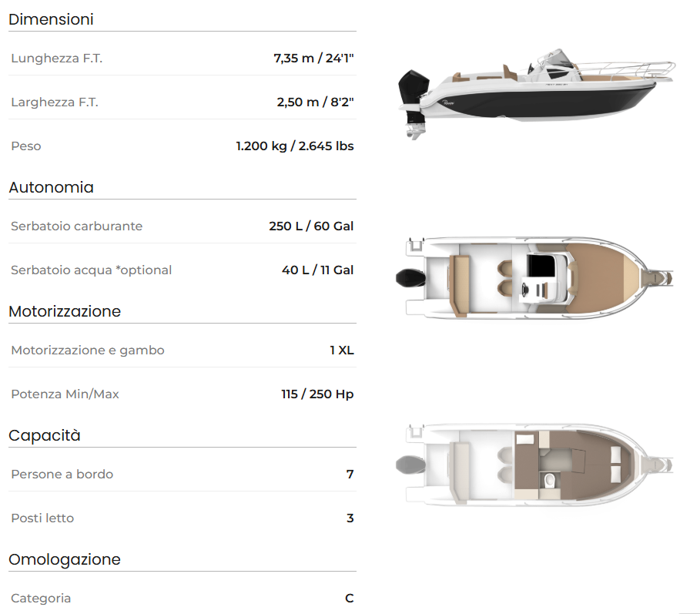This screenshot has height=614, width=700.
Task: Select the Omologazione section heading
Action: pos(65,559)
